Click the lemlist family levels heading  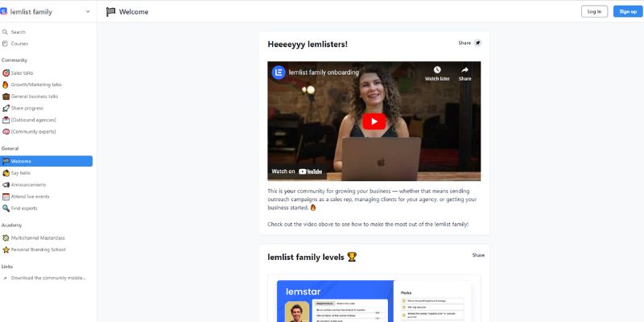point(312,257)
